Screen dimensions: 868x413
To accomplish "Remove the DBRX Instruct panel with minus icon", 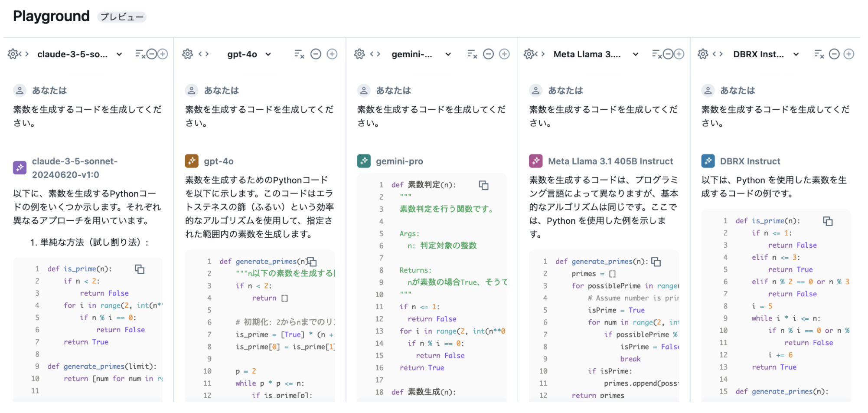I will [834, 54].
